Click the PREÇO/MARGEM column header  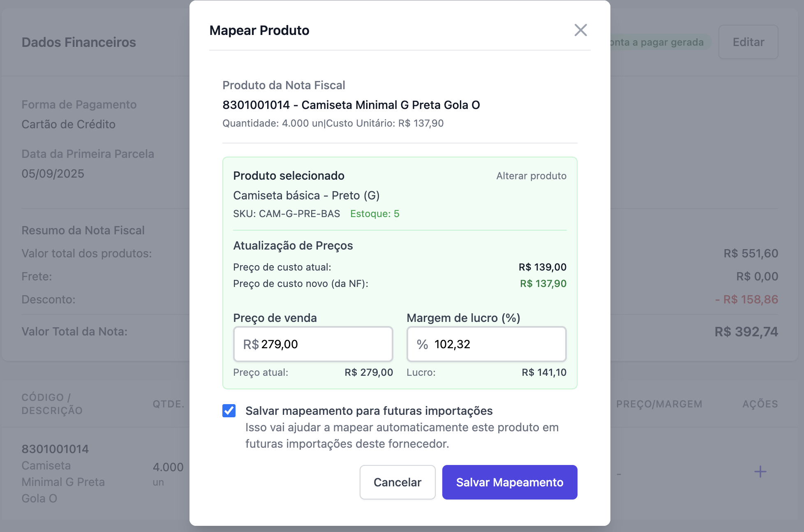tap(659, 404)
